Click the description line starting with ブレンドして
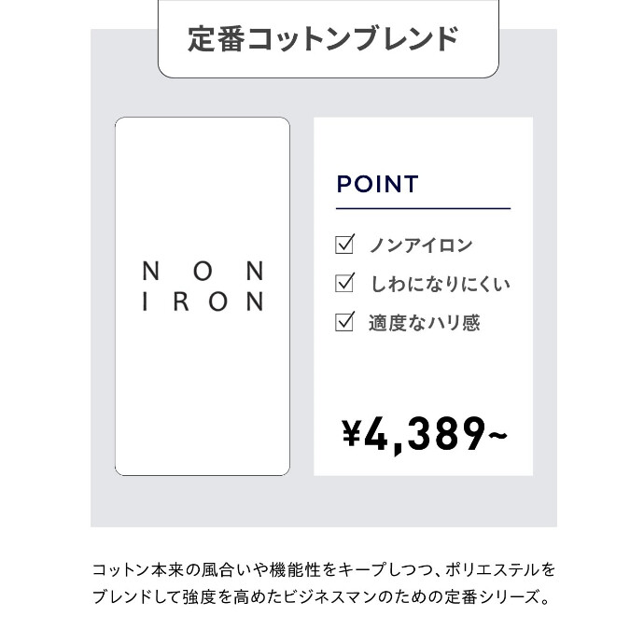644x644 pixels. click(323, 596)
